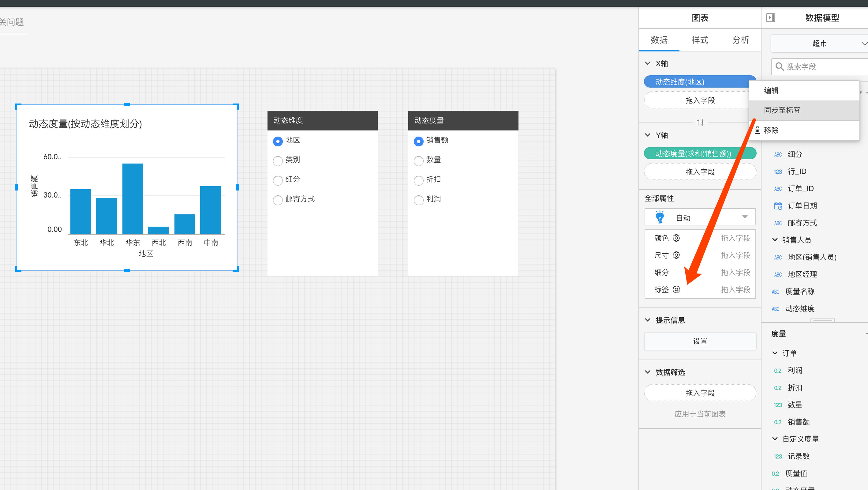
Task: Click the swap X/Y axis arrows icon
Action: click(x=700, y=123)
